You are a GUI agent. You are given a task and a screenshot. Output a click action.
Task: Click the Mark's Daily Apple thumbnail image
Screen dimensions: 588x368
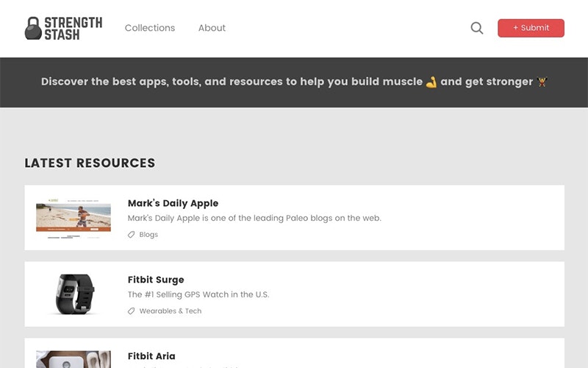73,218
